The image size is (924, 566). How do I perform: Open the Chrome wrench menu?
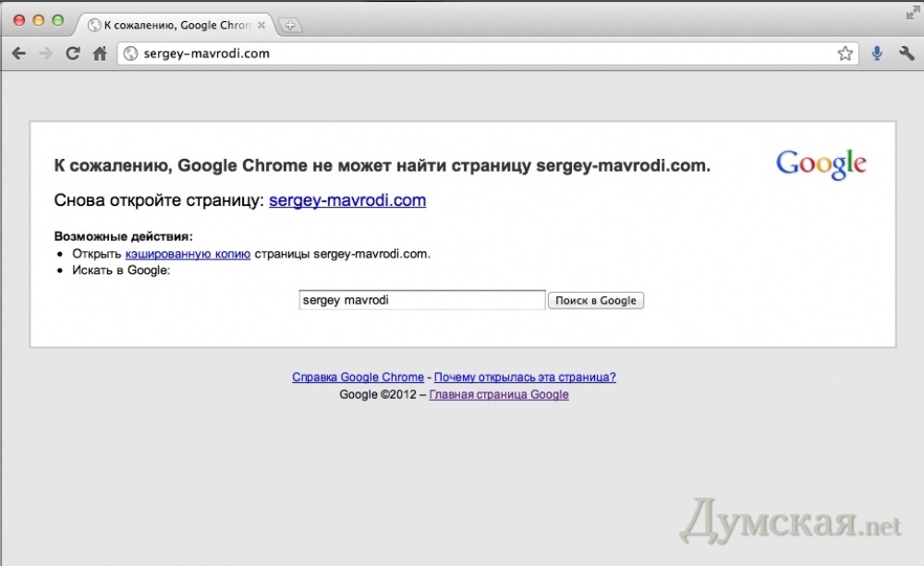point(906,54)
